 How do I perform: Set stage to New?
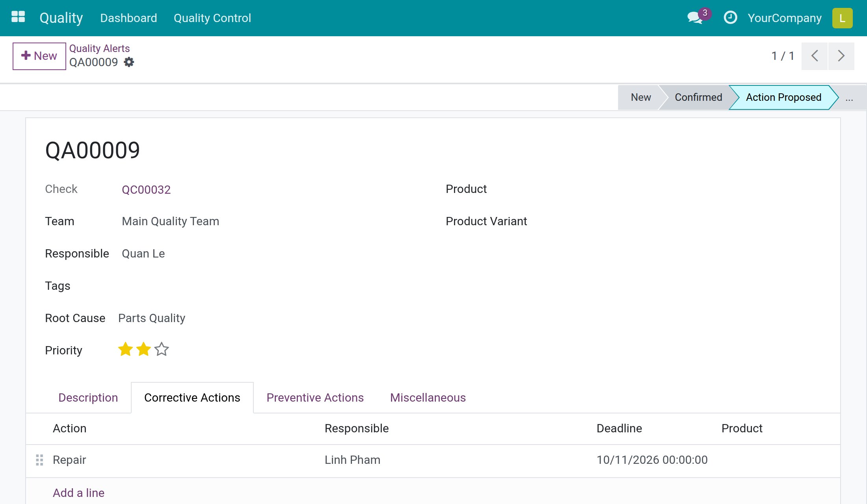coord(641,97)
